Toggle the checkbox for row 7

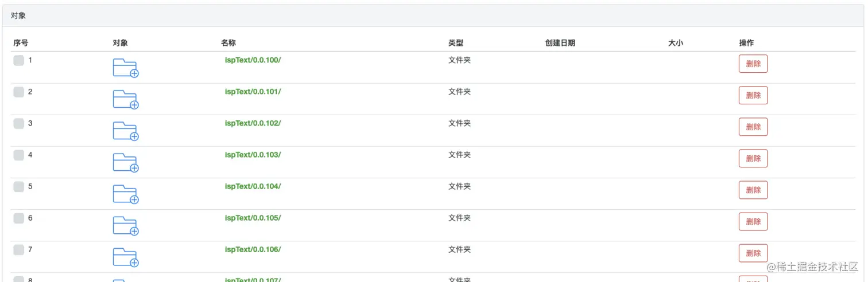point(19,249)
